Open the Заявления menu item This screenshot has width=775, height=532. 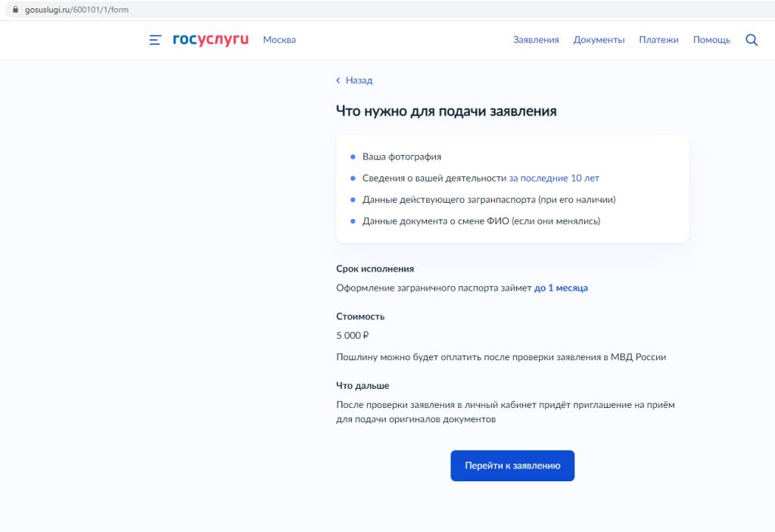click(536, 39)
